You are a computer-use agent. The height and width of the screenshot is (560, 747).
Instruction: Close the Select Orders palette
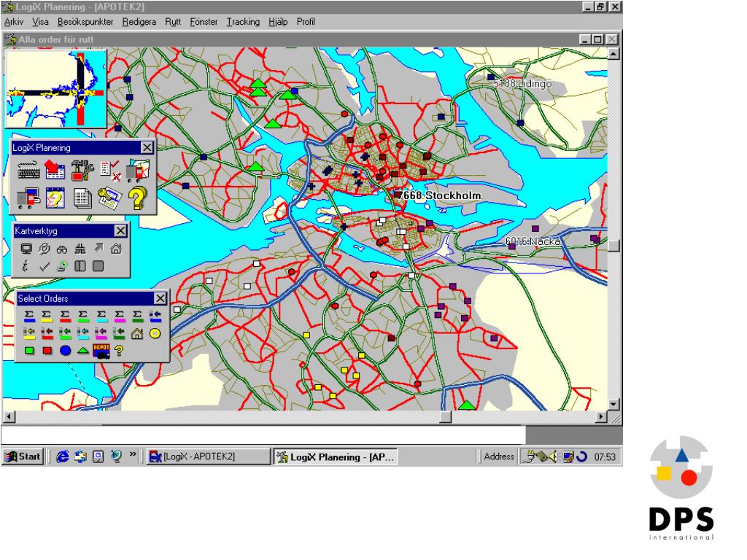(x=160, y=298)
